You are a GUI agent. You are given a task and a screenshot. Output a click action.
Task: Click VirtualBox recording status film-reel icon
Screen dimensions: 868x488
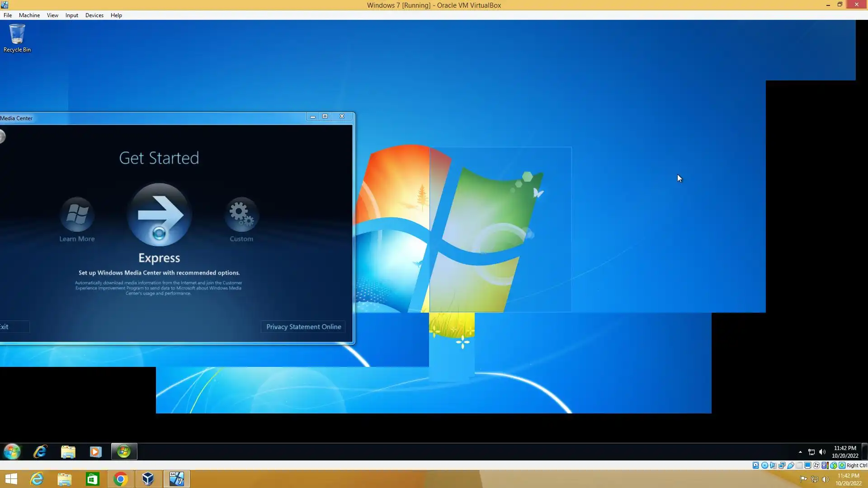816,465
